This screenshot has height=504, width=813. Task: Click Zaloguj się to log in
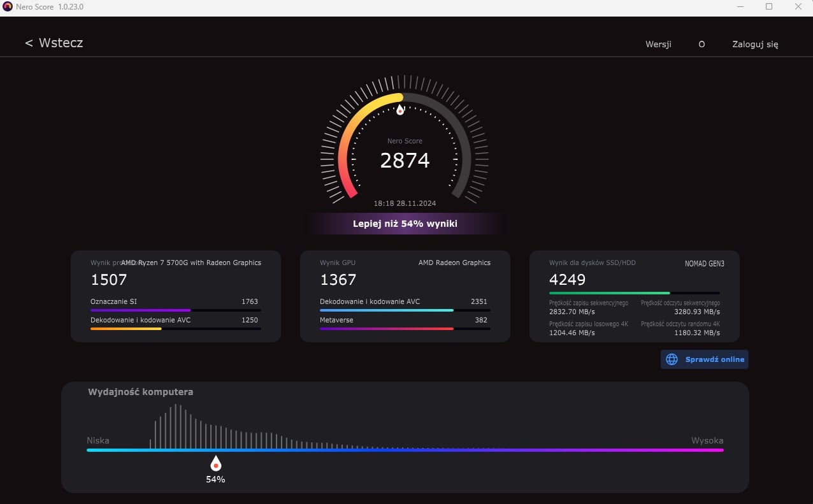coord(755,45)
